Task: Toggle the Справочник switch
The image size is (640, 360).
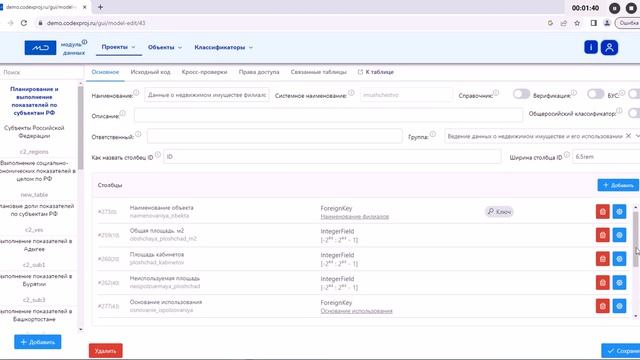Action: [521, 94]
